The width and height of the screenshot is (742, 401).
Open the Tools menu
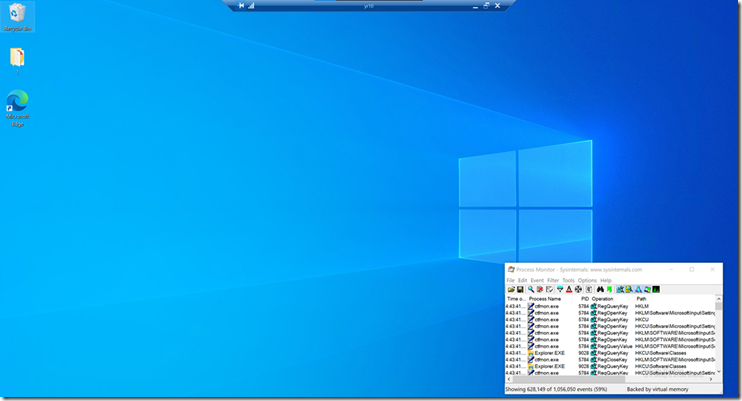click(568, 280)
